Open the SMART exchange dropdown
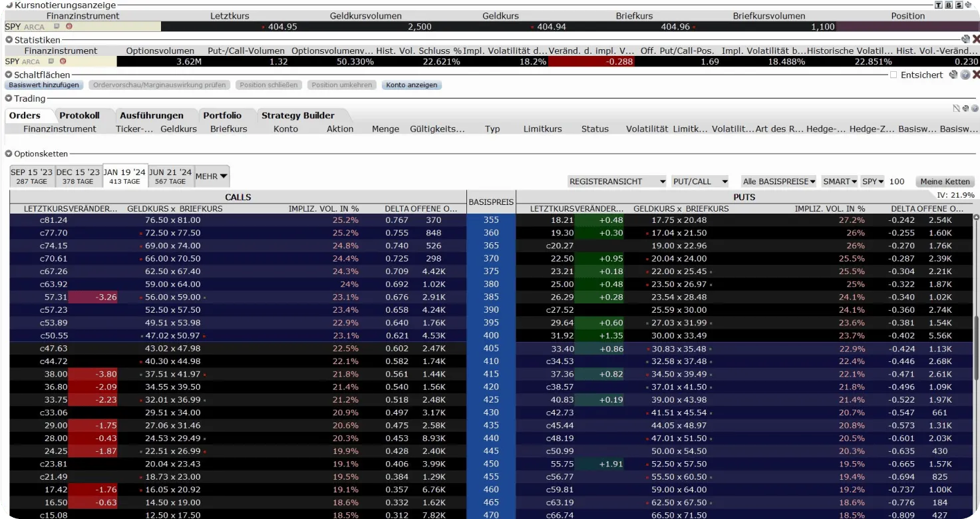This screenshot has height=519, width=980. [840, 182]
